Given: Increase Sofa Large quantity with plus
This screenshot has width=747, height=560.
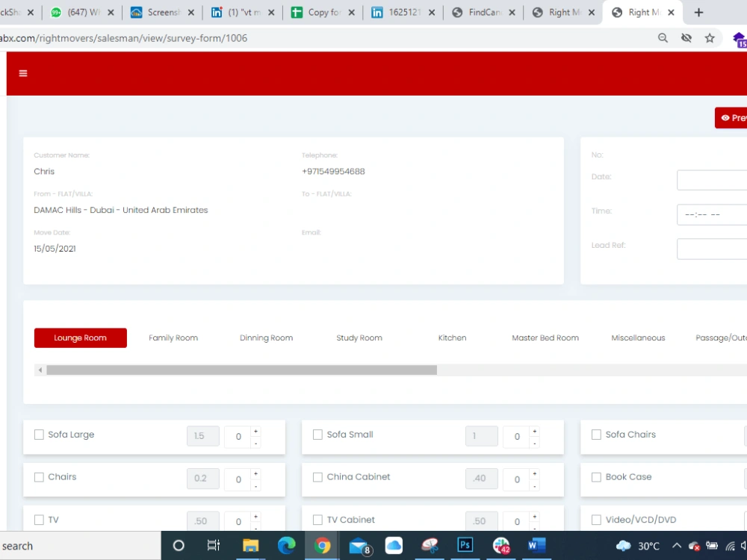Looking at the screenshot, I should 255,432.
